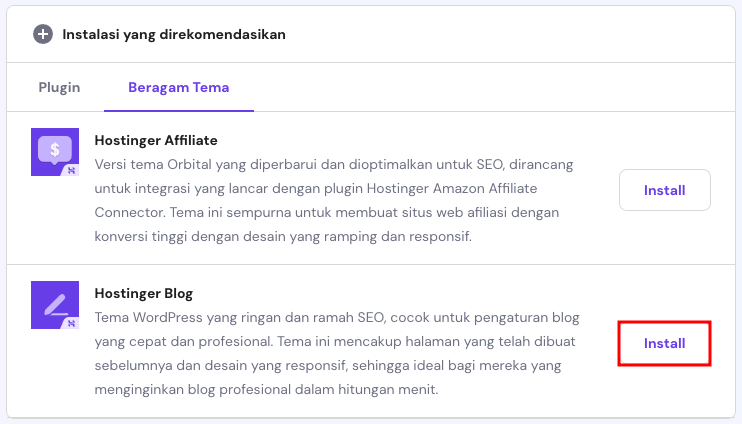Click the corner badge on Blog icon
The width and height of the screenshot is (742, 424).
coord(71,323)
